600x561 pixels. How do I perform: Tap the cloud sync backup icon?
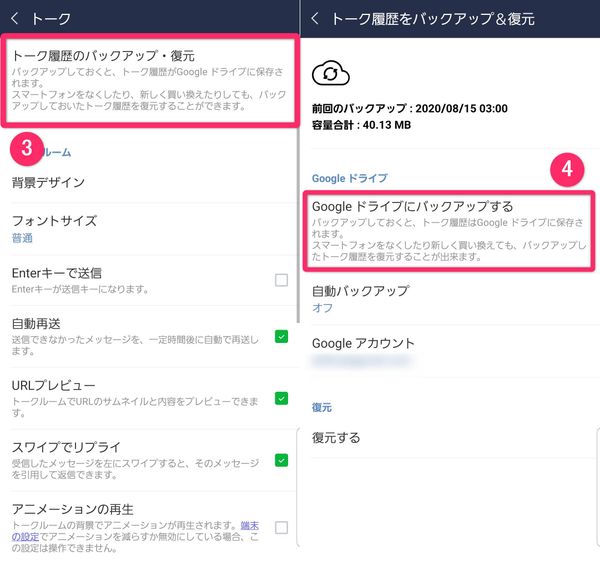[331, 73]
